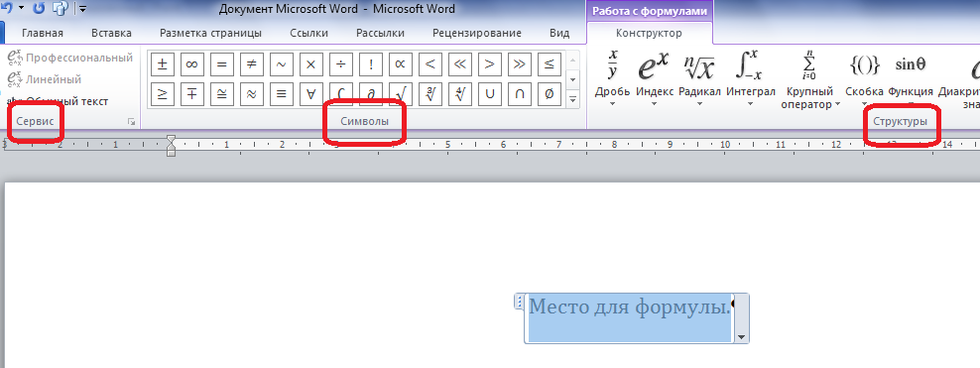The image size is (980, 368).
Task: Switch to the Вставка tab
Action: tap(111, 33)
